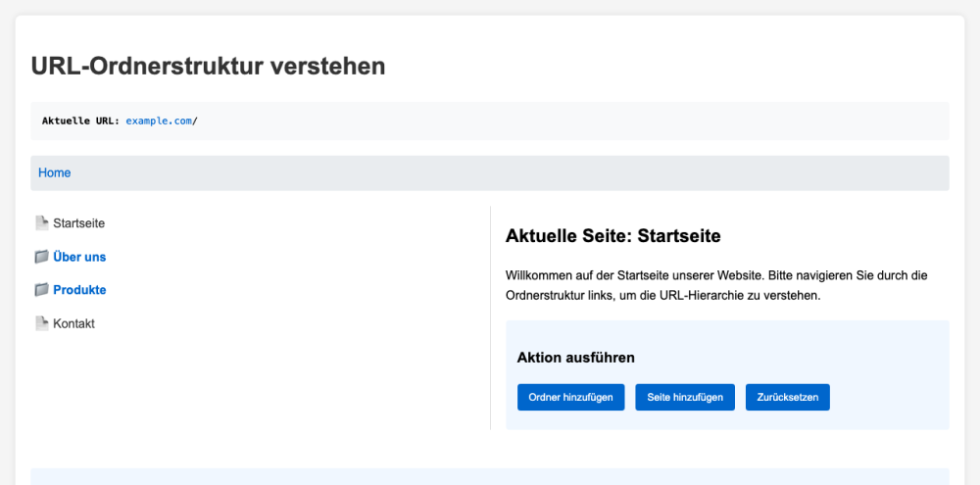Click the Willkommen auf der Startseite paragraph
Viewport: 980px width, 485px height.
[716, 286]
